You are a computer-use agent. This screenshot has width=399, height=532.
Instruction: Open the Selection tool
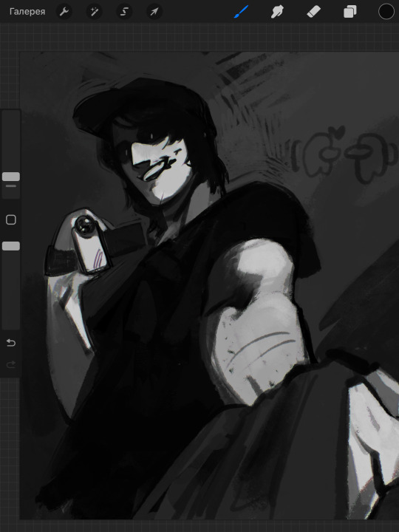point(124,12)
